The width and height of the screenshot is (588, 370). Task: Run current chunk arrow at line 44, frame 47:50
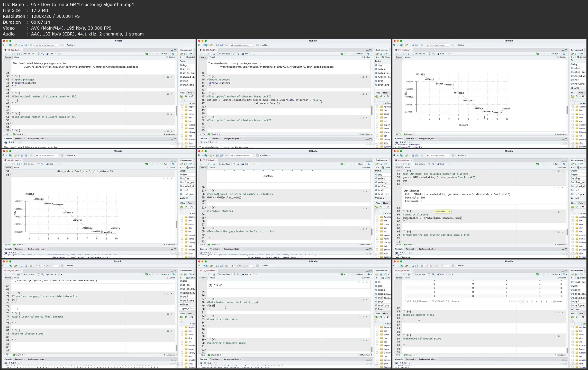[367, 94]
